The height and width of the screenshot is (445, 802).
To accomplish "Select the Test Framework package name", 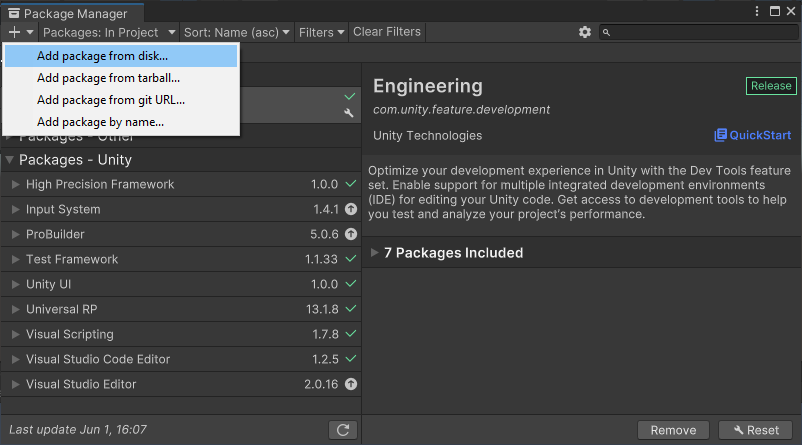I will click(x=72, y=259).
